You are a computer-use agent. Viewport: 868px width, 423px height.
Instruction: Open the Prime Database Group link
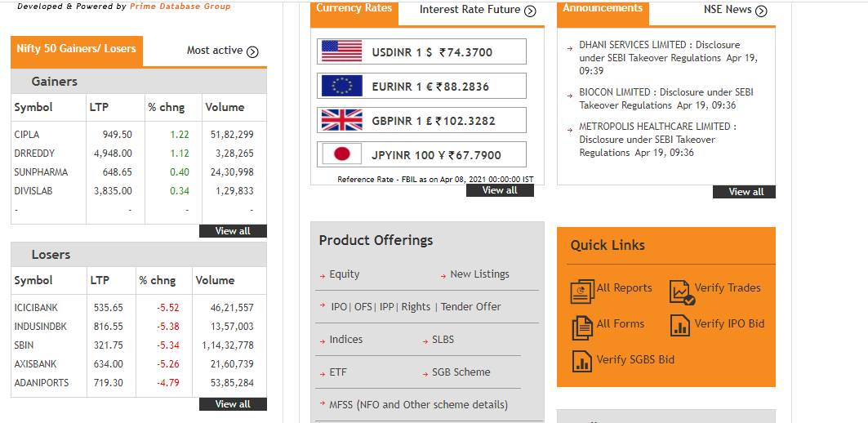[x=180, y=7]
